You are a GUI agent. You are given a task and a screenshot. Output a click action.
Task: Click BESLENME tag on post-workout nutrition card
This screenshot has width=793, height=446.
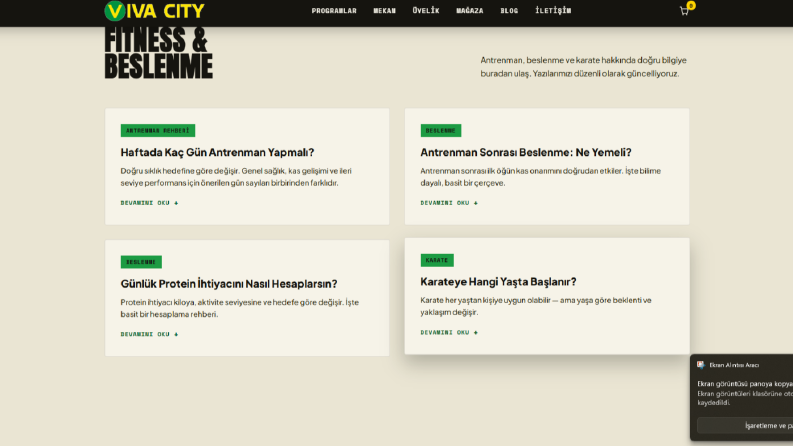pyautogui.click(x=440, y=130)
